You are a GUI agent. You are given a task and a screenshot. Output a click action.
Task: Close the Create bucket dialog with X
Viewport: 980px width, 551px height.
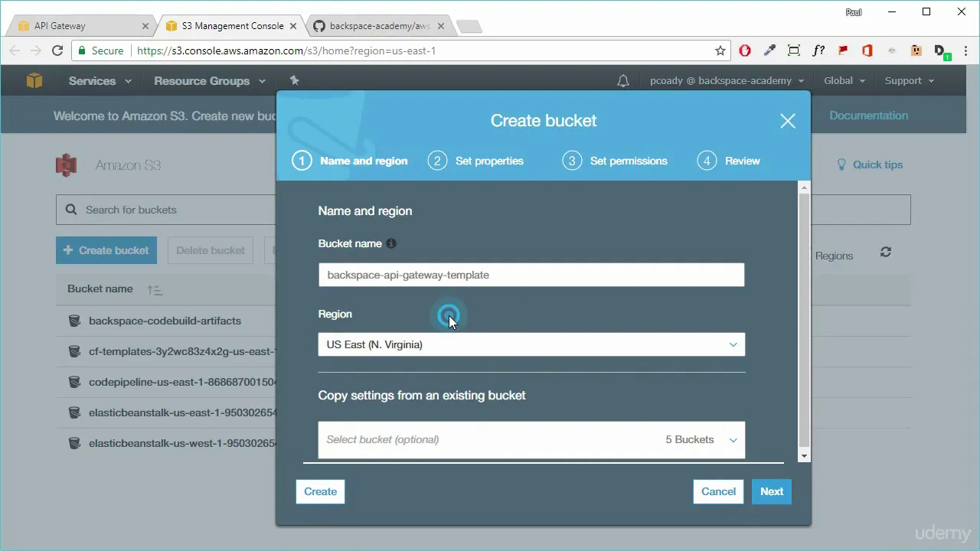(x=788, y=121)
